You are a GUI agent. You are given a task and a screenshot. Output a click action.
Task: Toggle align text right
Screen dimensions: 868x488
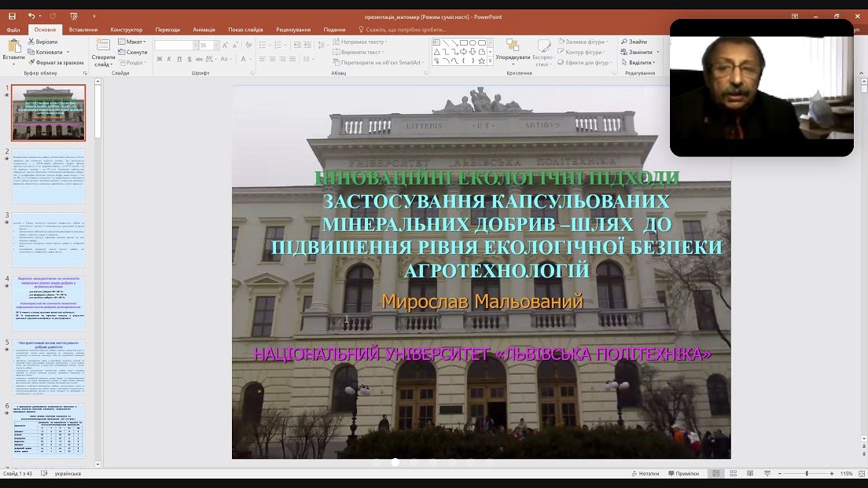[x=282, y=59]
